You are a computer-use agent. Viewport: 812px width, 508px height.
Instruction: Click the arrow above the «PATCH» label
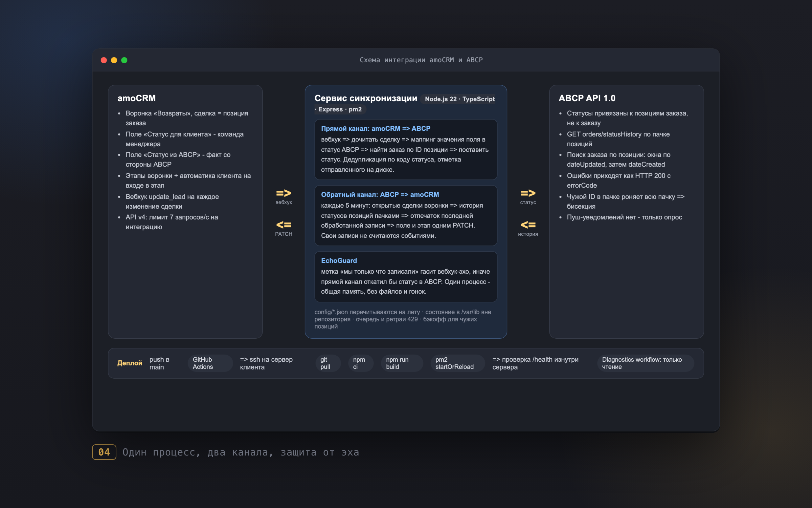click(284, 225)
